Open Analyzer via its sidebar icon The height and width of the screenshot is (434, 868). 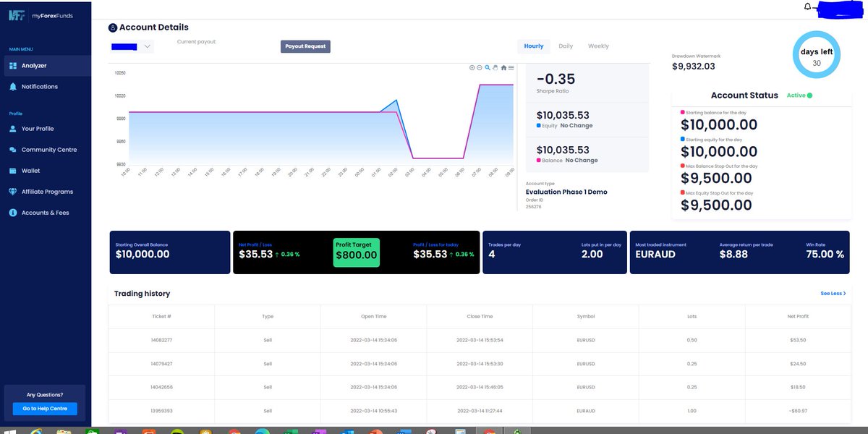coord(13,66)
